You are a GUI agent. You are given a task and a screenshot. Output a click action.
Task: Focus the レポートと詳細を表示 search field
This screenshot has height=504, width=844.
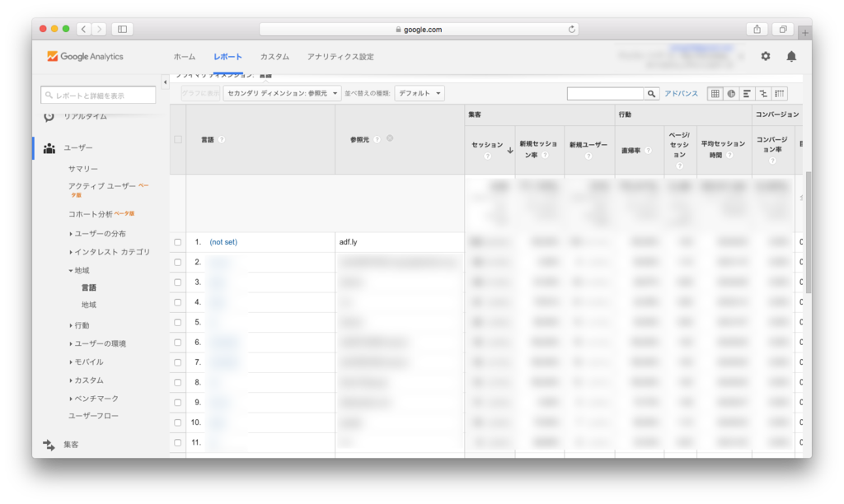pos(98,96)
